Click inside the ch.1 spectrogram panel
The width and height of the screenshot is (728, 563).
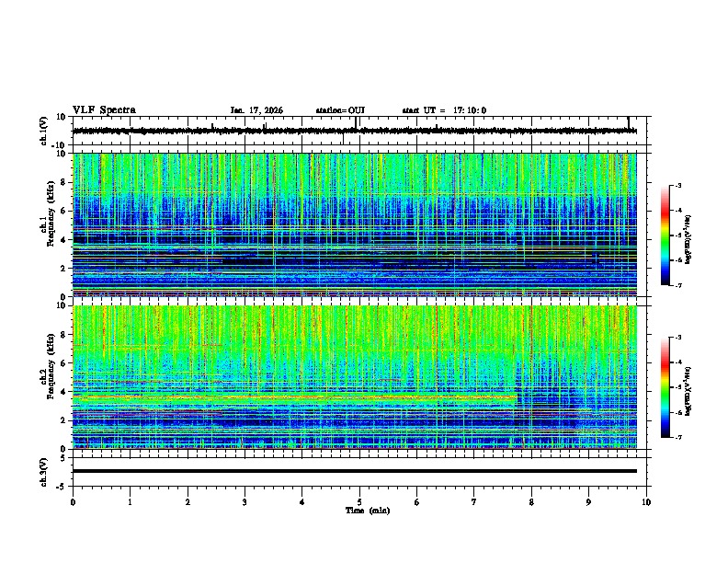(354, 224)
